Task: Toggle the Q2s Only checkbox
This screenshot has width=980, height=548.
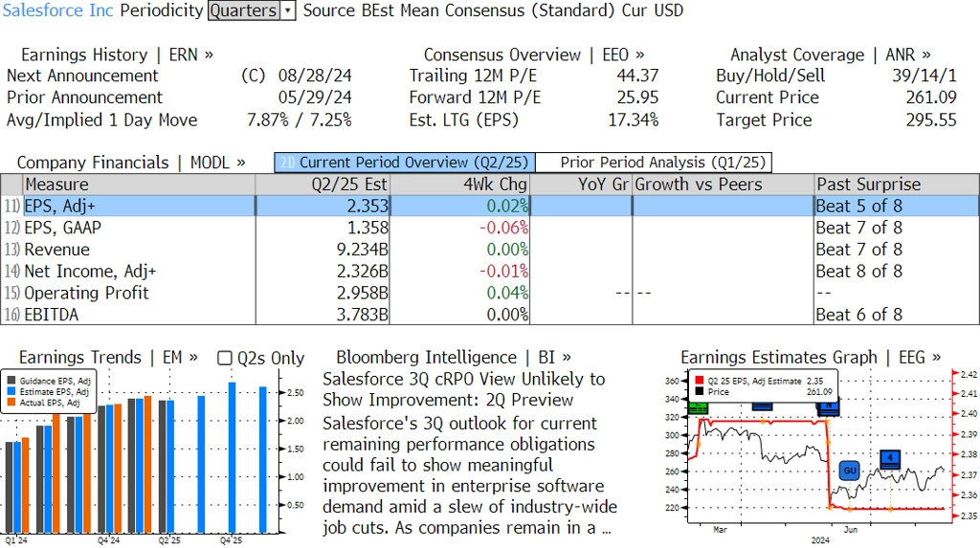Action: pos(224,358)
